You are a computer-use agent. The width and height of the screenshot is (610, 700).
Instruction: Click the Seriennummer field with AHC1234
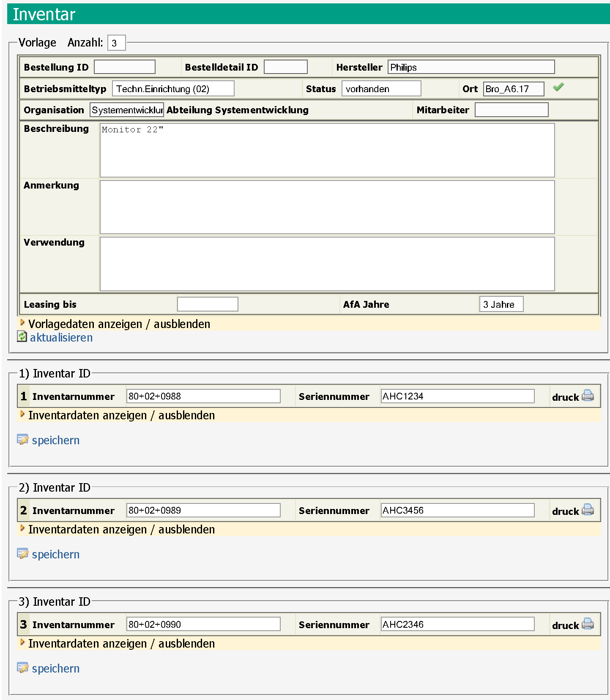(457, 396)
